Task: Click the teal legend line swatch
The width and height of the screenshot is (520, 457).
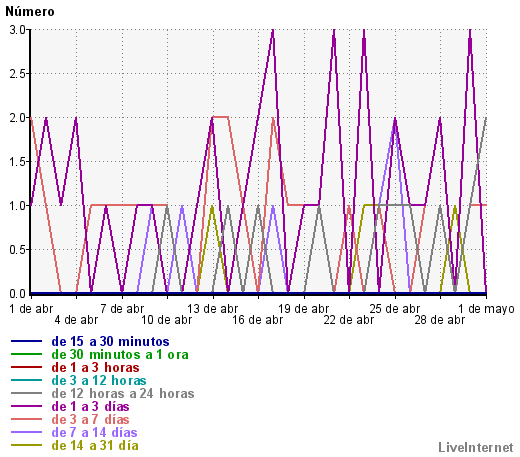Action: click(x=26, y=380)
